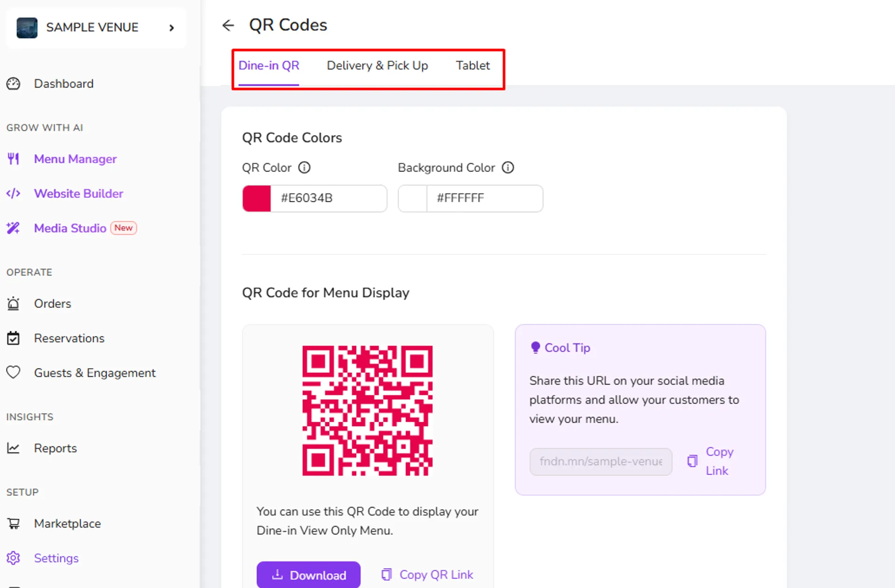Show info tooltip for Background Color
Screen dimensions: 895x588
(x=508, y=167)
